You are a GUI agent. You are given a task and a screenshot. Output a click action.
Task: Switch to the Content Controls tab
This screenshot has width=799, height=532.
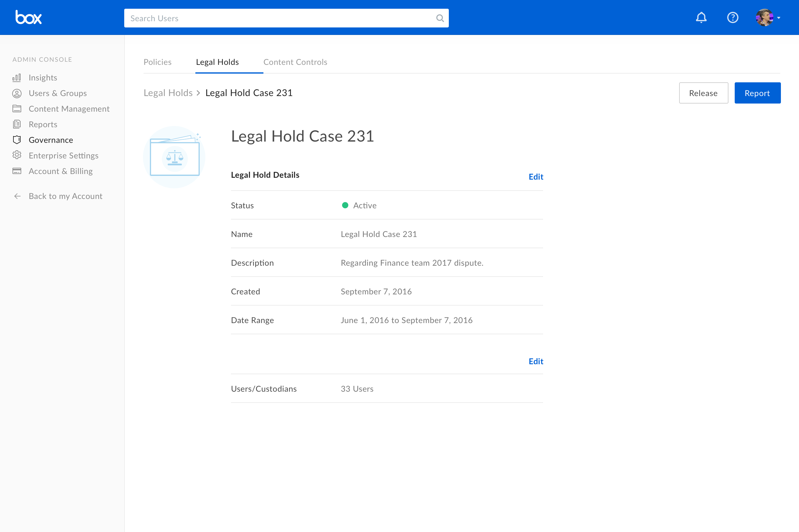tap(295, 62)
